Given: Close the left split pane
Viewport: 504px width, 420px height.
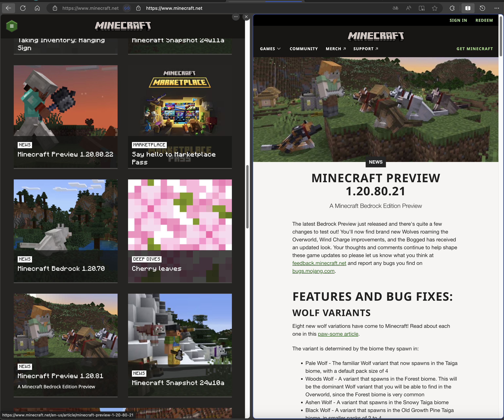Looking at the screenshot, I should pyautogui.click(x=246, y=17).
